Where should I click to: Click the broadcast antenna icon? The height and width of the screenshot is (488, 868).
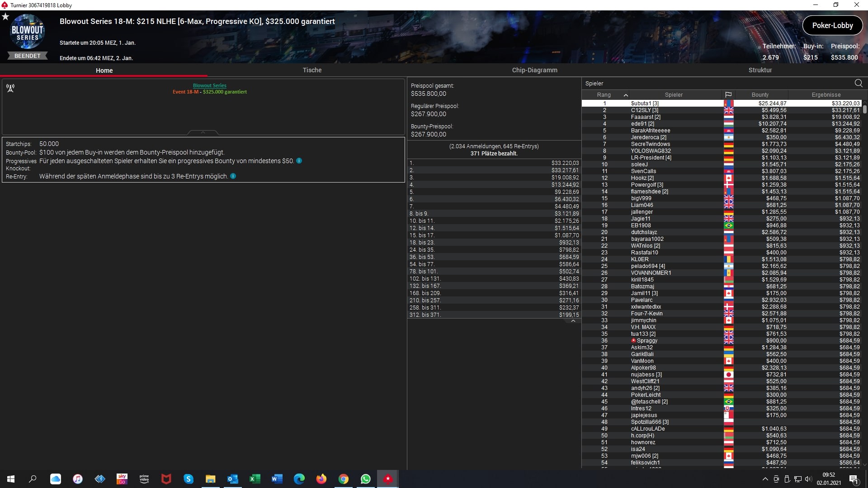pyautogui.click(x=10, y=88)
